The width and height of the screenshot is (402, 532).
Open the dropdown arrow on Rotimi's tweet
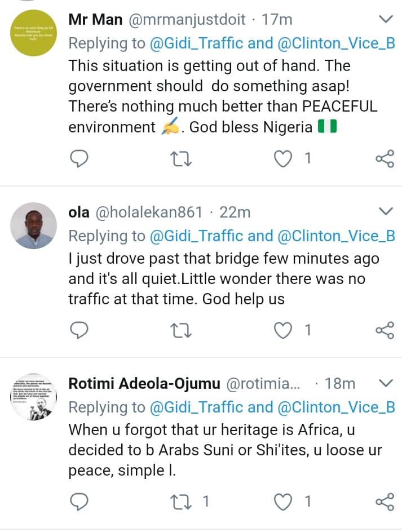(x=386, y=383)
